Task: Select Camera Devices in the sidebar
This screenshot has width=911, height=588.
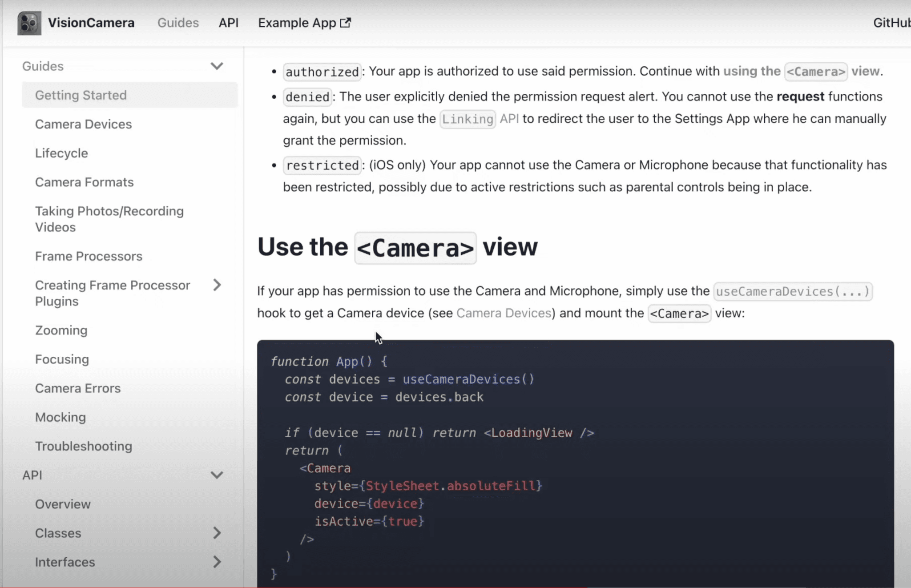Action: click(83, 124)
